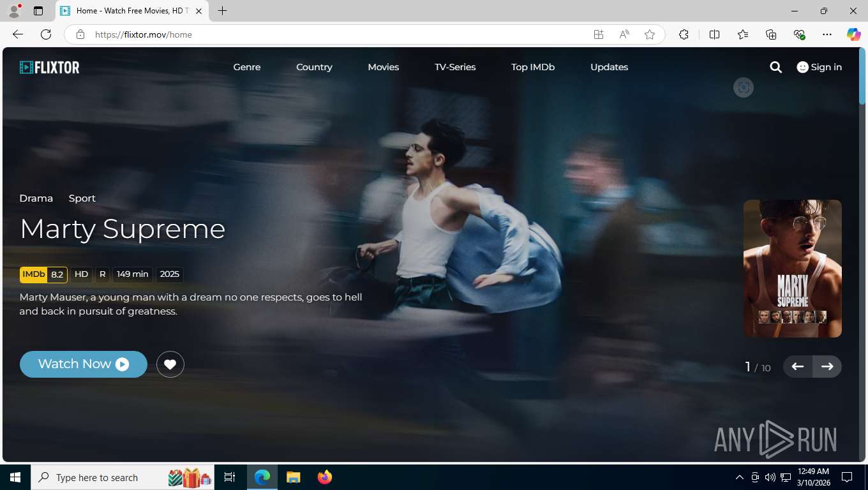Open the Top IMDb menu item
The image size is (868, 490).
[533, 67]
